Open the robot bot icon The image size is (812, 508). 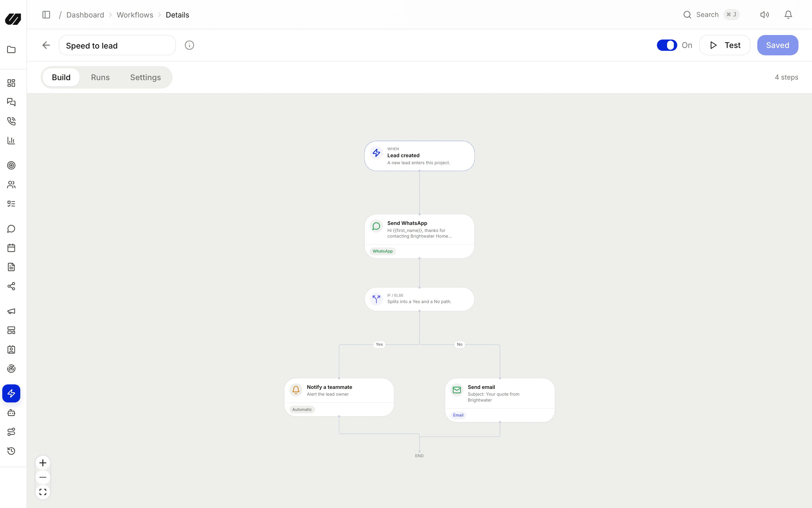(x=11, y=413)
